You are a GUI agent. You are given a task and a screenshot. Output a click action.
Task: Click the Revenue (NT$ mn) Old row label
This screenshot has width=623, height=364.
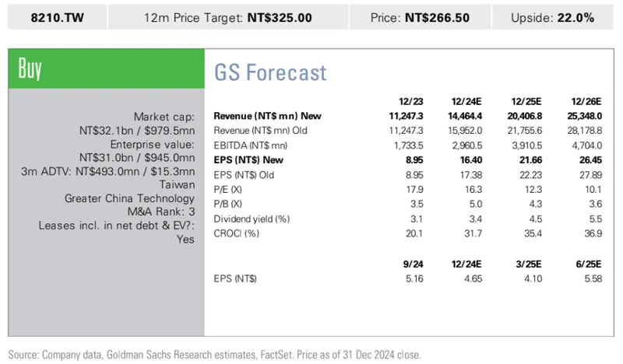(x=265, y=131)
